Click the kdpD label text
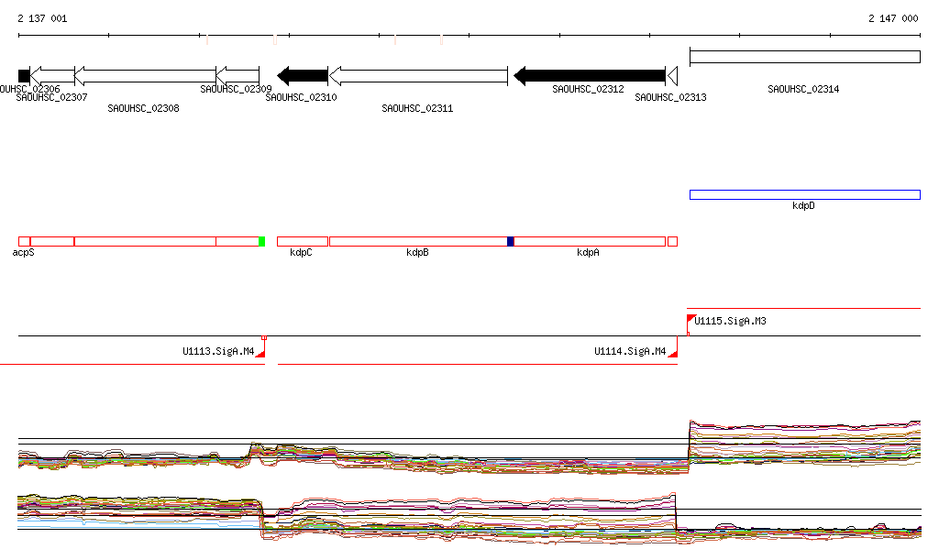 pyautogui.click(x=803, y=206)
